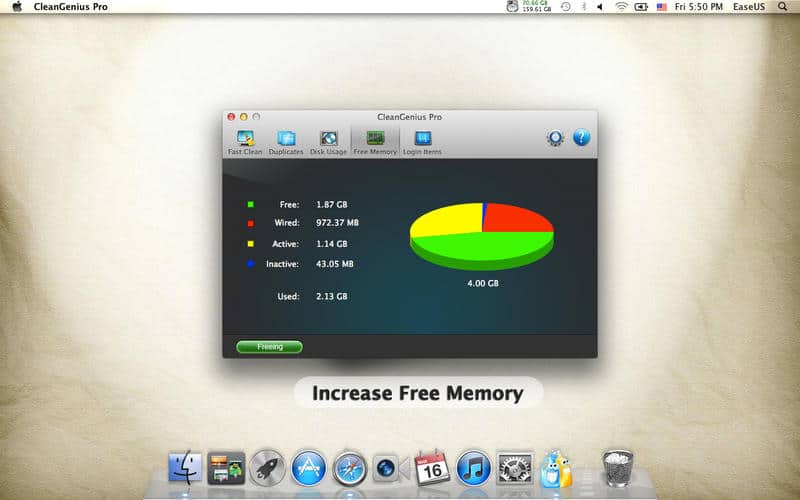The height and width of the screenshot is (500, 800).
Task: Open the blue help question mark
Action: click(581, 137)
